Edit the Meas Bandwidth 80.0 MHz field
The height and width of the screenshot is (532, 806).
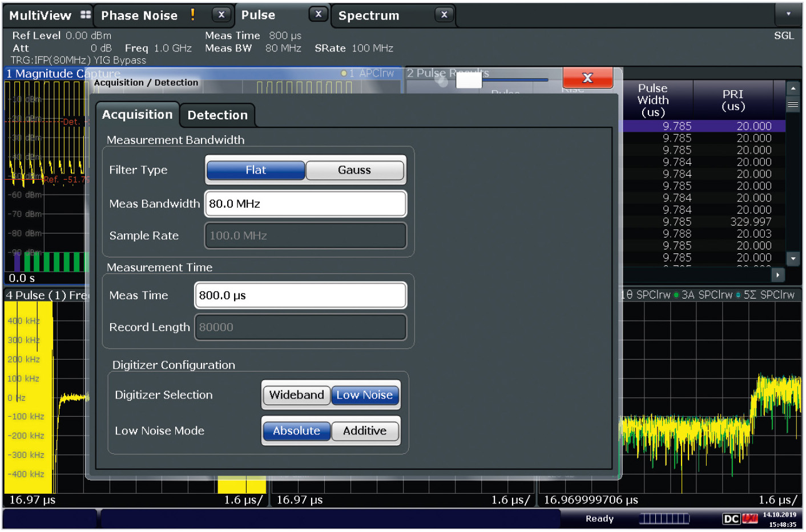305,204
